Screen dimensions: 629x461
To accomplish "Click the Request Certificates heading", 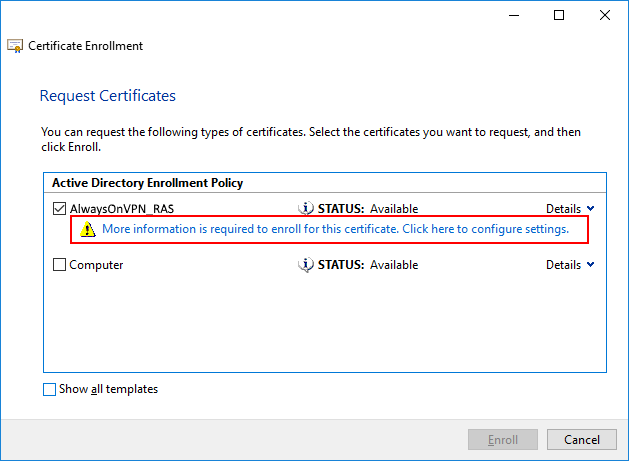I will pos(108,96).
